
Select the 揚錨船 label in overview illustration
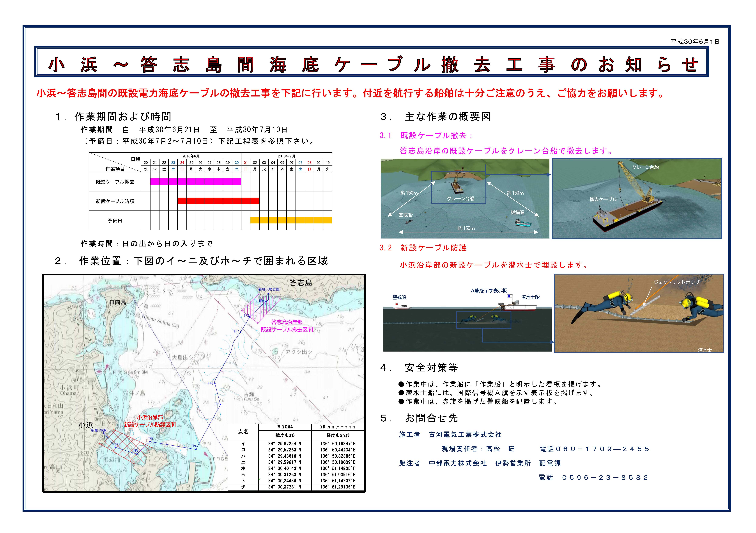coord(517,212)
